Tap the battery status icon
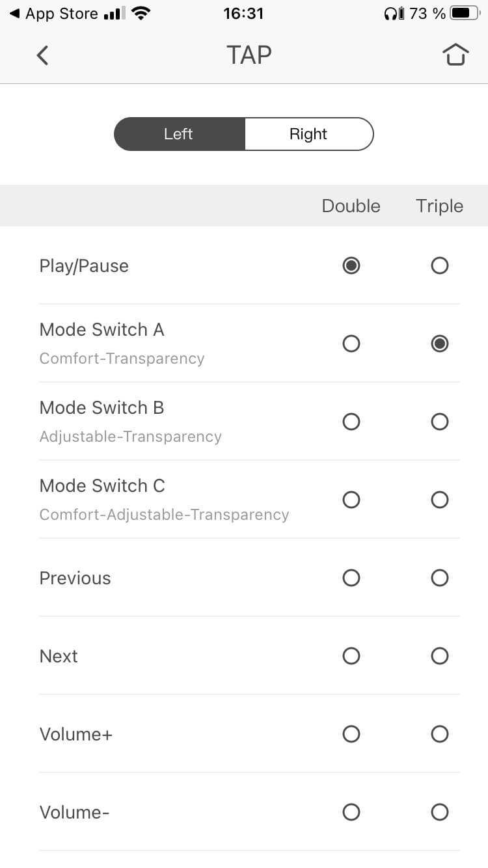488x868 pixels. click(x=465, y=14)
